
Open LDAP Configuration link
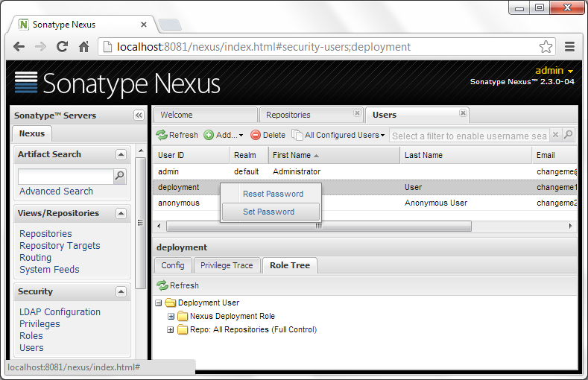point(60,311)
